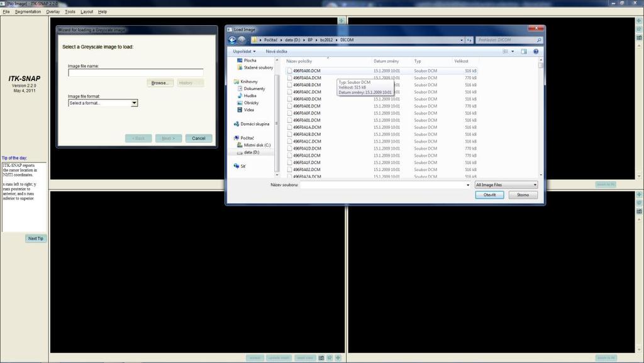Click Počítač in the breadcrumb path
644x363 pixels.
270,40
